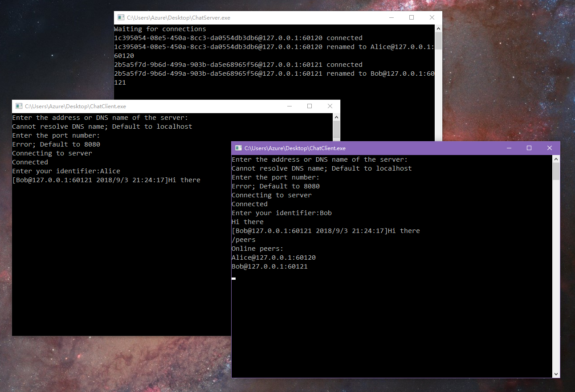Viewport: 575px width, 392px height.
Task: Click the server line "renamed to Alice@127.0.0.1:"
Action: (274, 47)
